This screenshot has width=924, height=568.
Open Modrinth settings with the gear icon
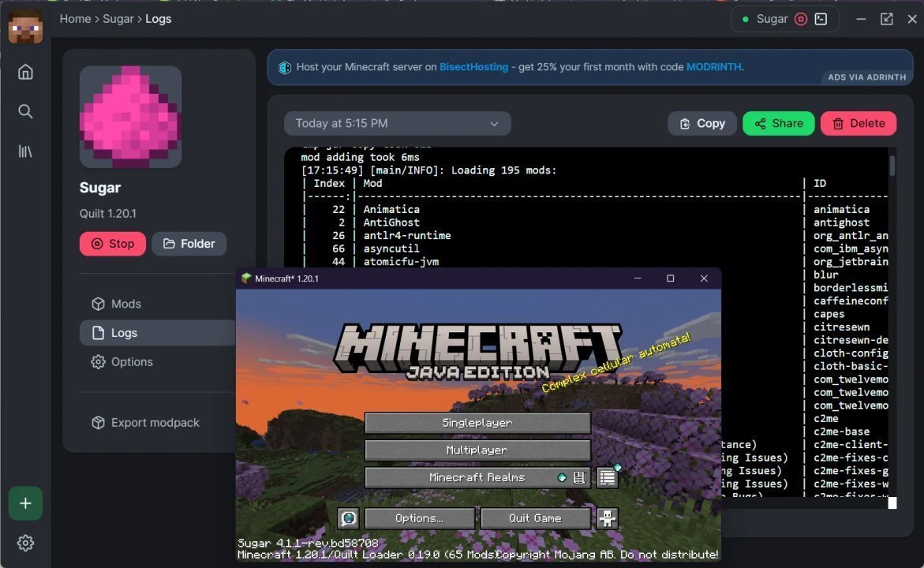tap(25, 543)
